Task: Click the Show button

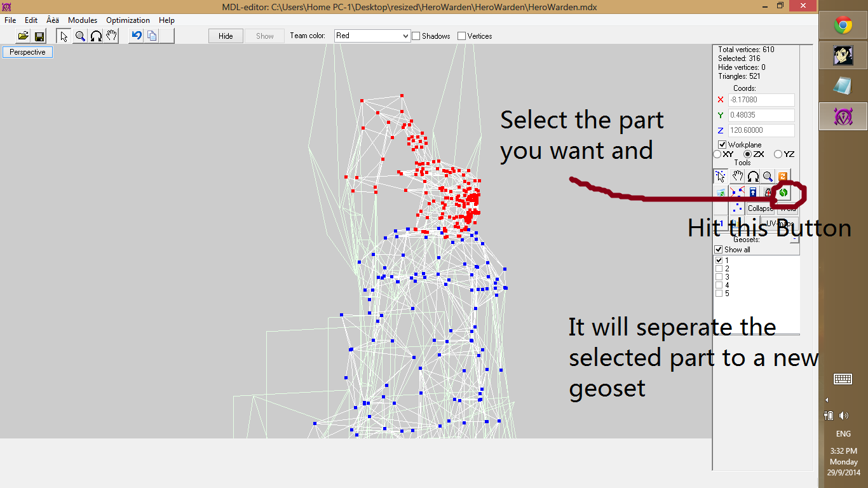Action: (x=265, y=36)
